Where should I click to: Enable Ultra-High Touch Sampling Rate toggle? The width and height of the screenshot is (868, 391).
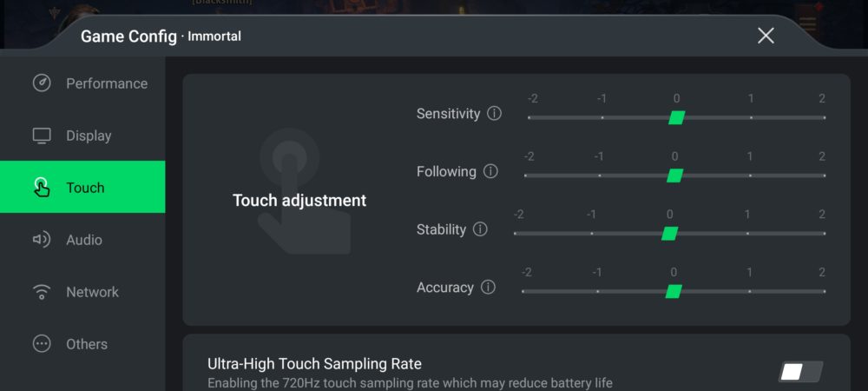point(800,372)
